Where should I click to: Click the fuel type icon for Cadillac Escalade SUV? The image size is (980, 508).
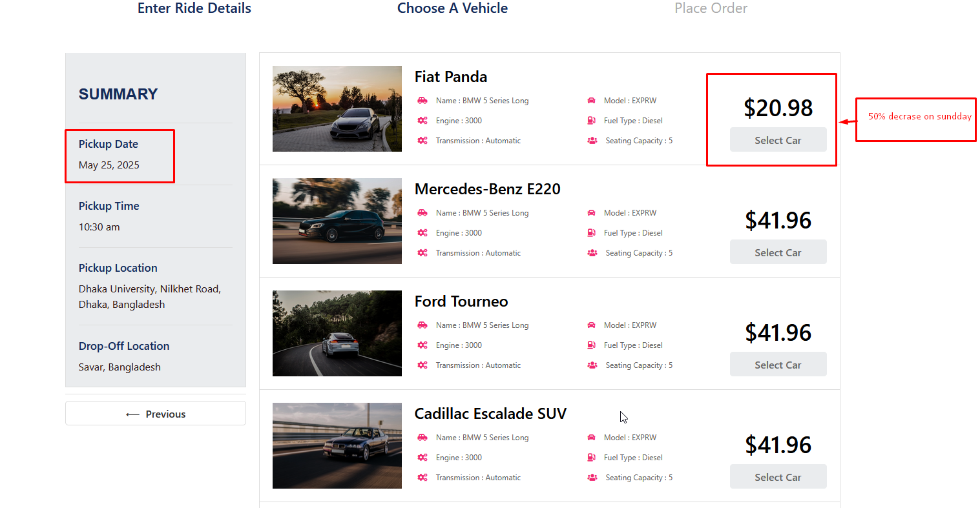(x=591, y=458)
